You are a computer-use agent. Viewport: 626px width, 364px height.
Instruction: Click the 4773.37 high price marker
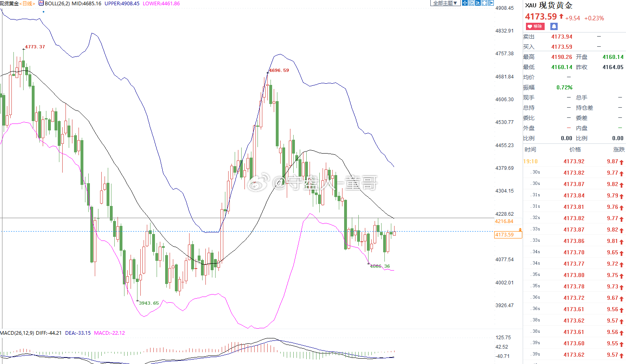point(35,47)
